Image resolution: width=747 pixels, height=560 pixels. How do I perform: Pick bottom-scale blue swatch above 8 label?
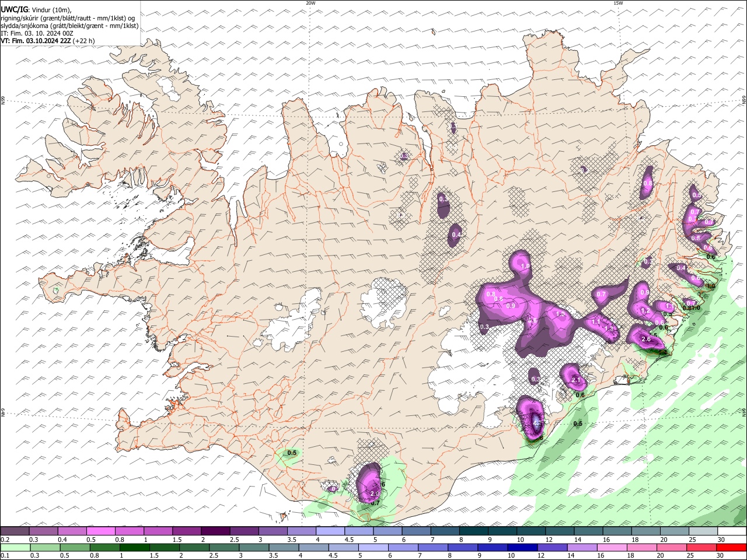pyautogui.click(x=462, y=547)
